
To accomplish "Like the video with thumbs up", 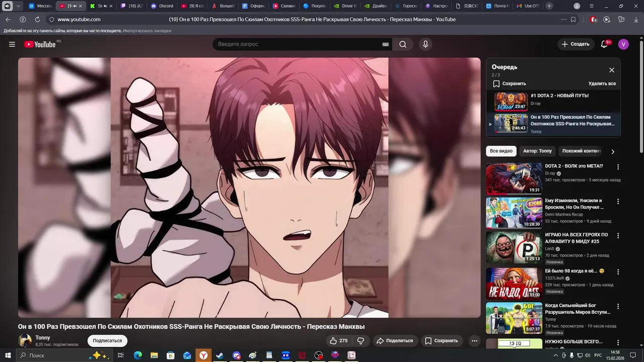I will 339,341.
